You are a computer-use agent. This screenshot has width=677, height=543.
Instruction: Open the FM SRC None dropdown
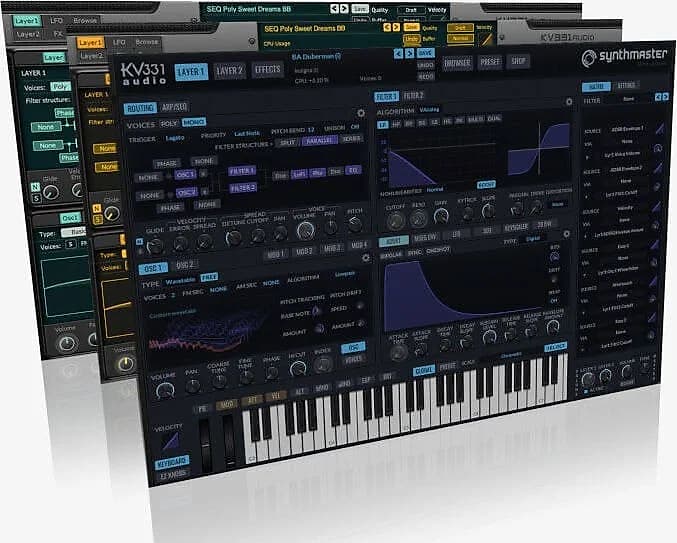(x=218, y=289)
